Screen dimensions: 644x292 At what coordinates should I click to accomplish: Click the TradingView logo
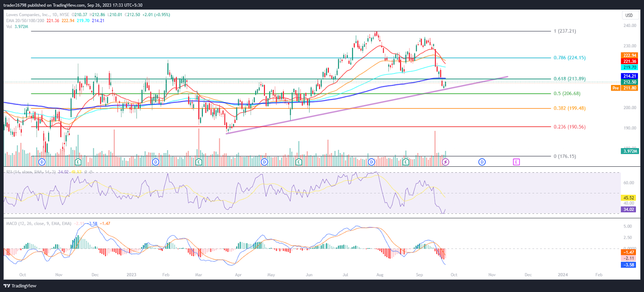coord(20,286)
